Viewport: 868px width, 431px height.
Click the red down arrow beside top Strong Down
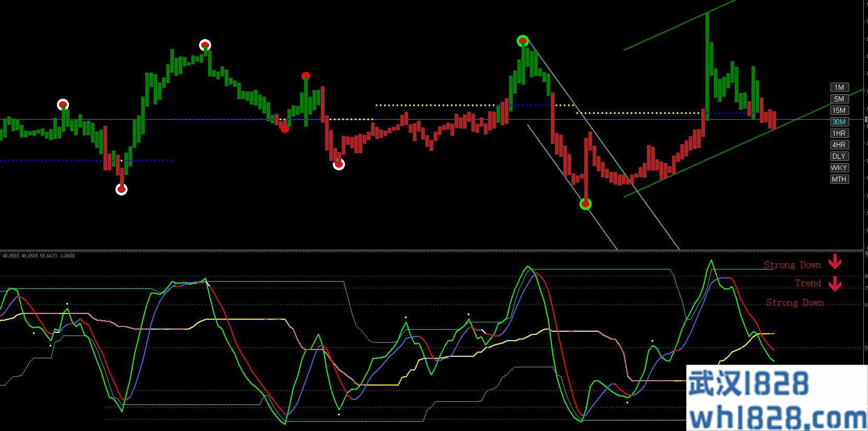pyautogui.click(x=835, y=261)
